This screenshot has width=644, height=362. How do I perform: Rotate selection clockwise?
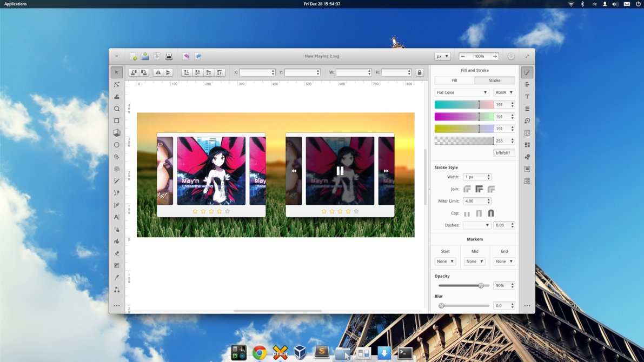[x=144, y=72]
